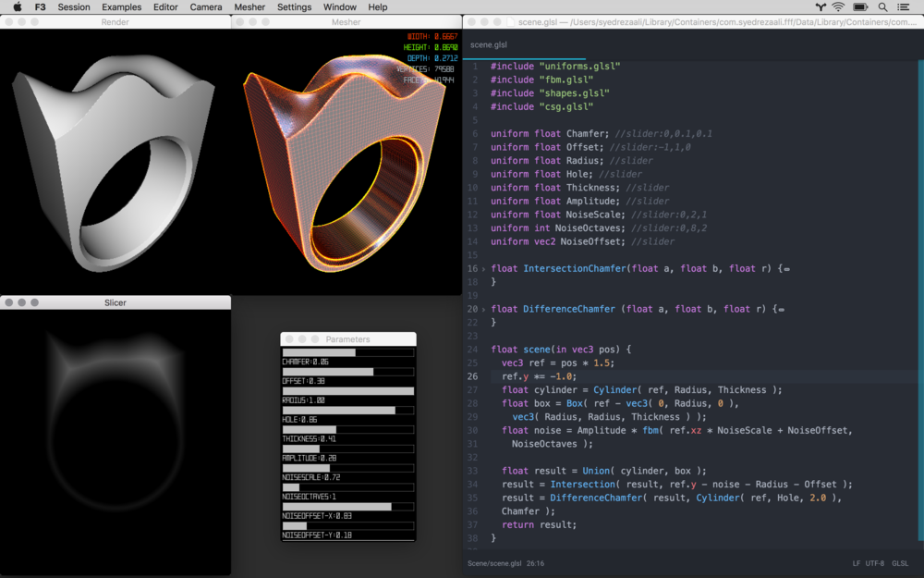
Task: Click the battery status icon
Action: (862, 7)
